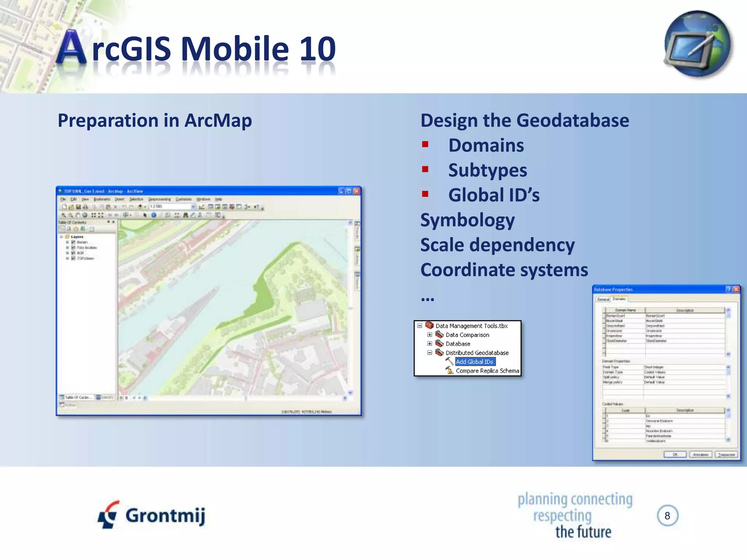Viewport: 747px width, 560px height.
Task: Open the map scale dropdown
Action: click(193, 207)
